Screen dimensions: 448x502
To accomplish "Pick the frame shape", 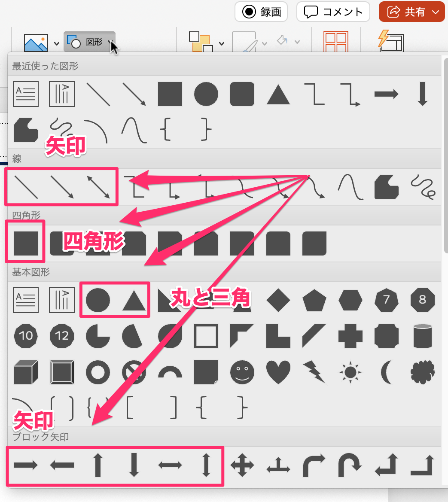I will (x=206, y=336).
